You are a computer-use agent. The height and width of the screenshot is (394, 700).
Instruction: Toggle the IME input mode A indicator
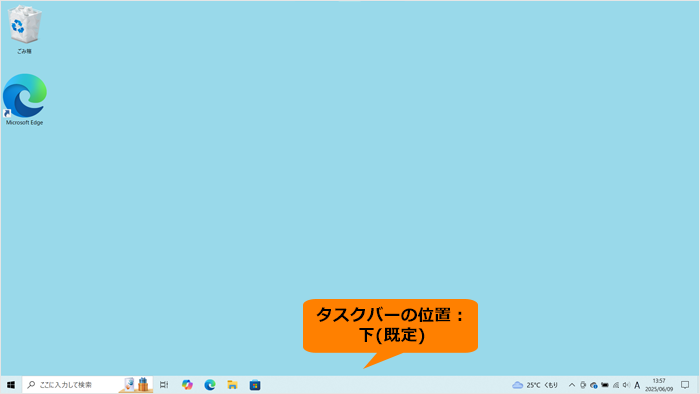coord(637,385)
